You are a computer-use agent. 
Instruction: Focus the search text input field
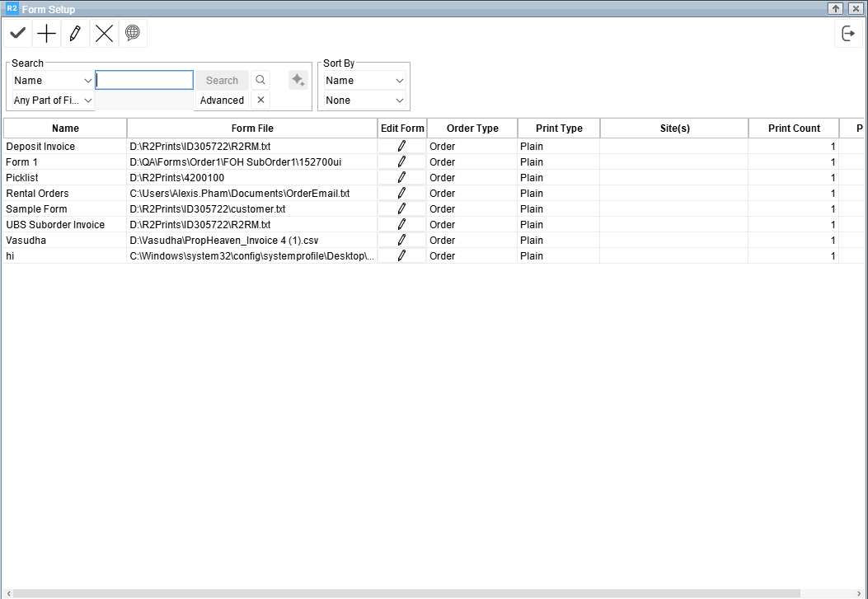pos(144,80)
